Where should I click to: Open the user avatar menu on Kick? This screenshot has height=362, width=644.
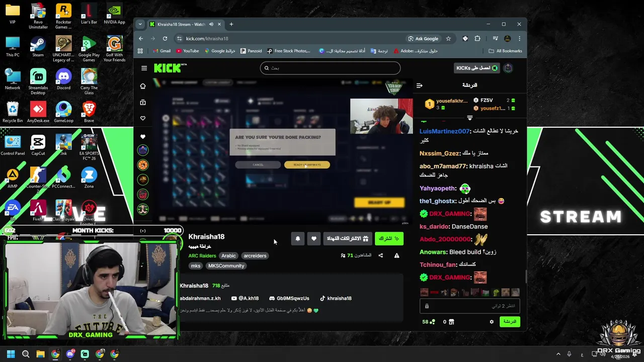click(x=508, y=68)
